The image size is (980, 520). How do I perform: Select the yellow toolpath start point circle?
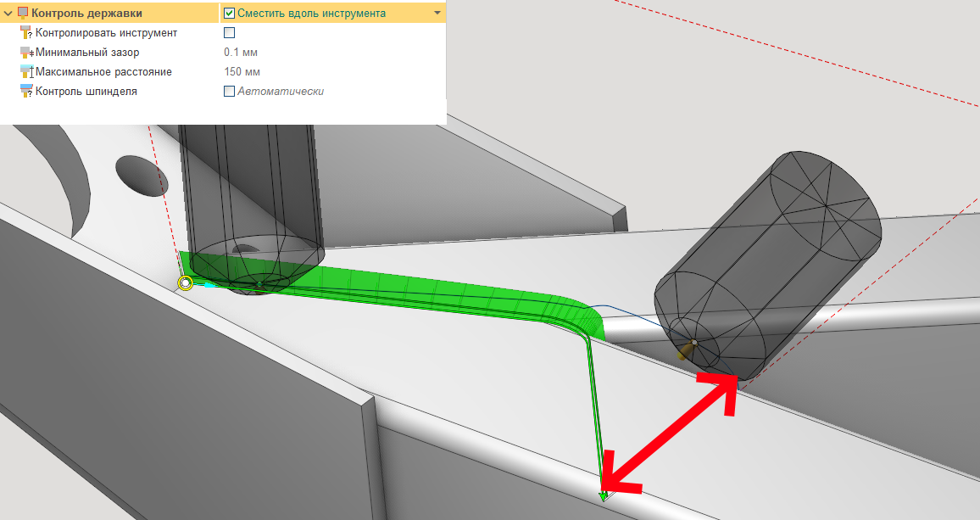[185, 282]
